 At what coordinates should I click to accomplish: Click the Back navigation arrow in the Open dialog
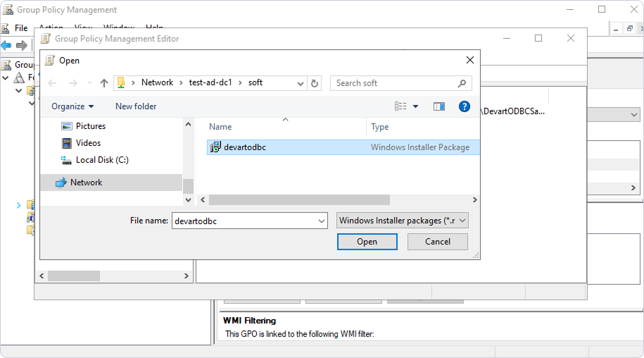[52, 83]
